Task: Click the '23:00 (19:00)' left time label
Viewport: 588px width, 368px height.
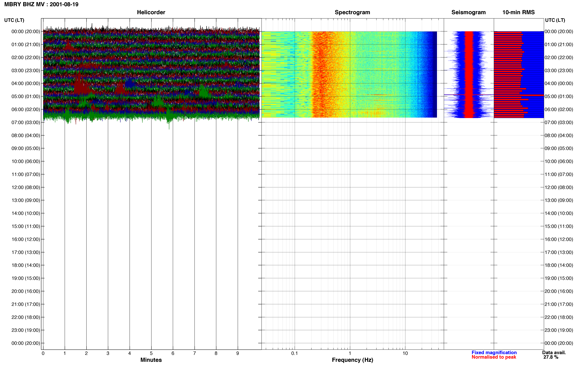Action: 26,330
